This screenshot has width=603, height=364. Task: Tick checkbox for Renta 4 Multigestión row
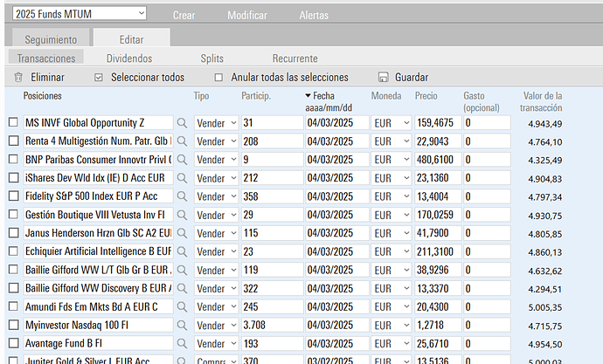tap(13, 141)
